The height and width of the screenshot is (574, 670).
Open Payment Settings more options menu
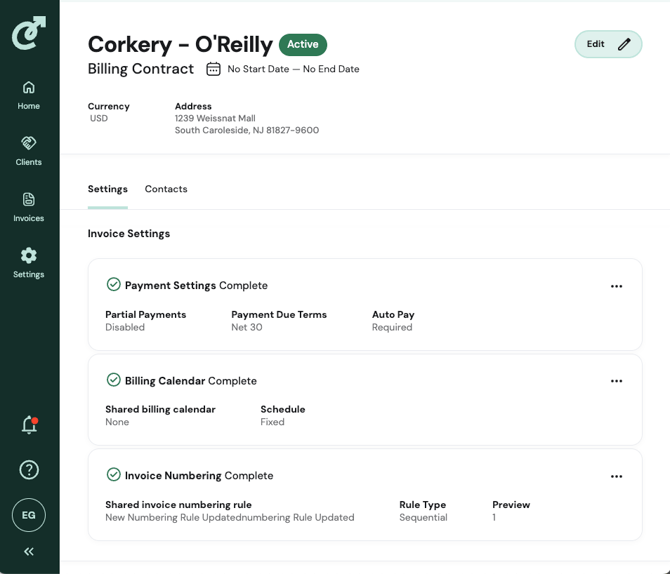pyautogui.click(x=616, y=286)
